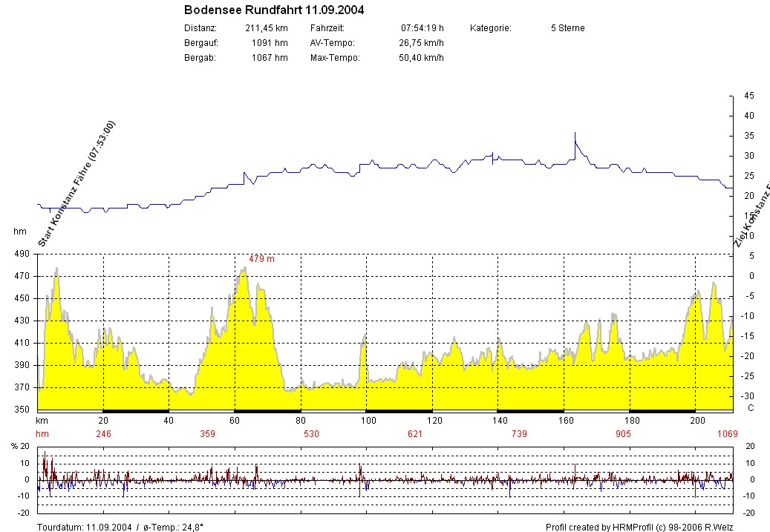Click the Bergauf value 1091 hm
This screenshot has height=532, width=770.
click(270, 43)
